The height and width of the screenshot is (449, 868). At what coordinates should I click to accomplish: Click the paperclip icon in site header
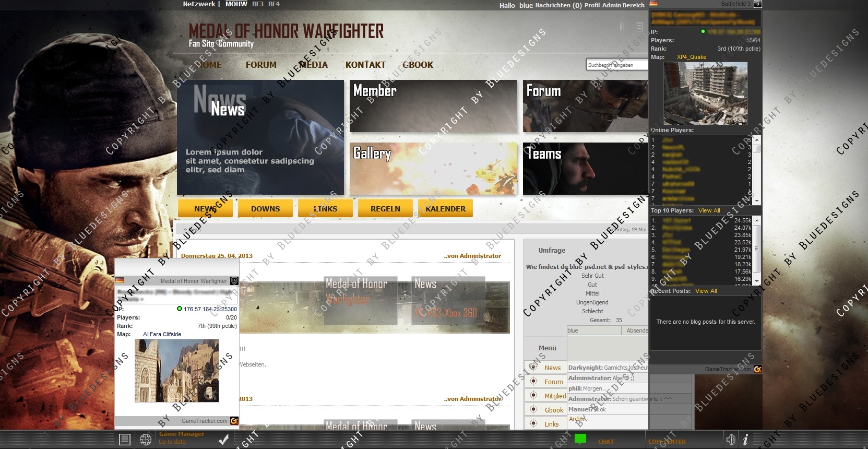click(622, 27)
